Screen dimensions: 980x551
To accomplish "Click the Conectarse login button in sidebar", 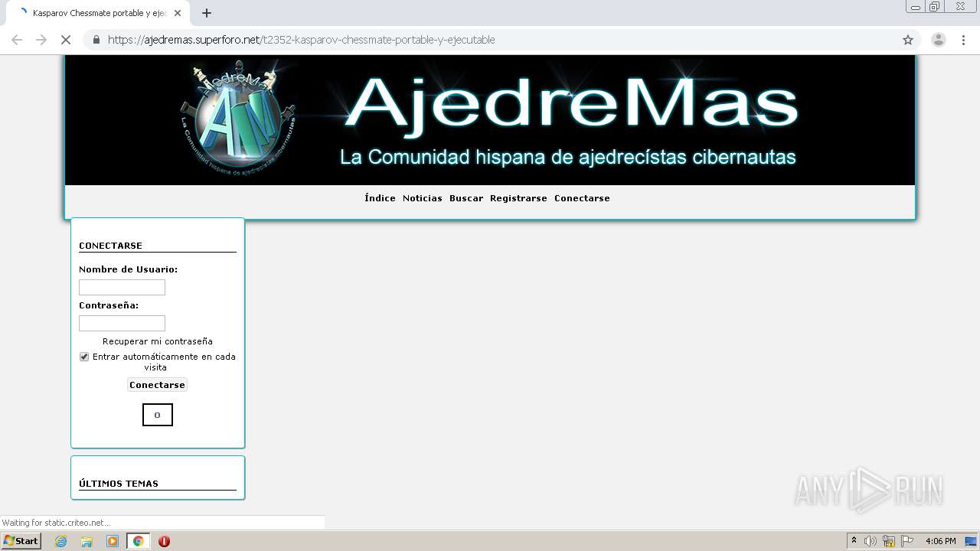I will pyautogui.click(x=157, y=385).
